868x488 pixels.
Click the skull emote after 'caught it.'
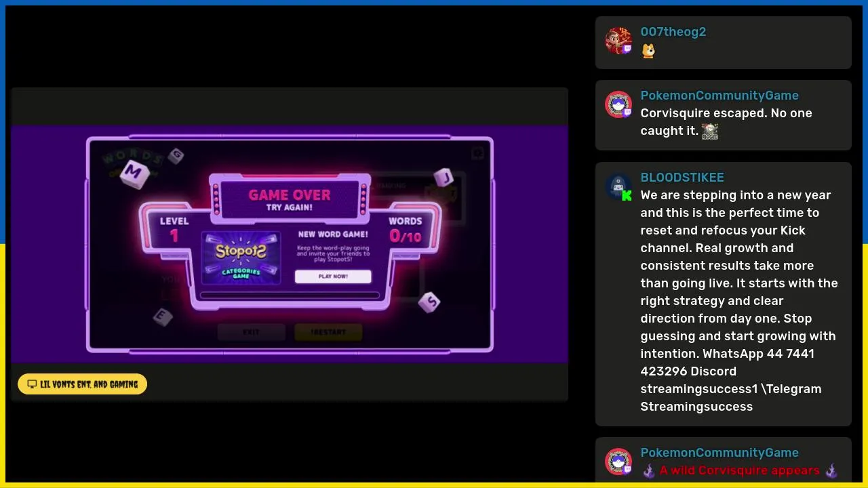coord(710,131)
